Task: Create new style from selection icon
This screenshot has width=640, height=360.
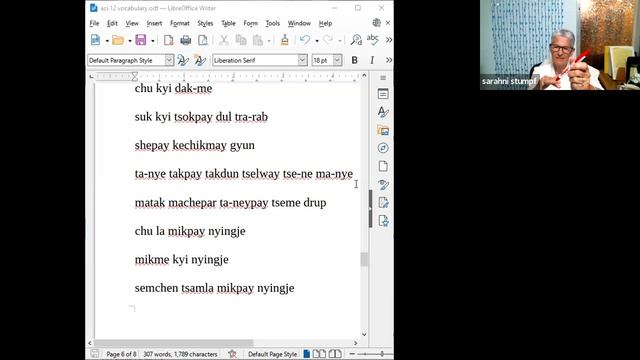Action: 200,60
